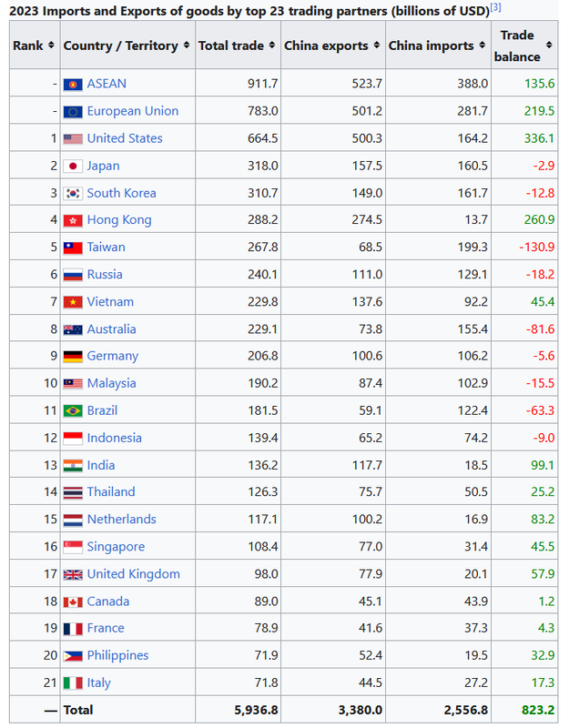This screenshot has height=728, width=569.
Task: Click the South Korea flag icon
Action: pyautogui.click(x=73, y=193)
